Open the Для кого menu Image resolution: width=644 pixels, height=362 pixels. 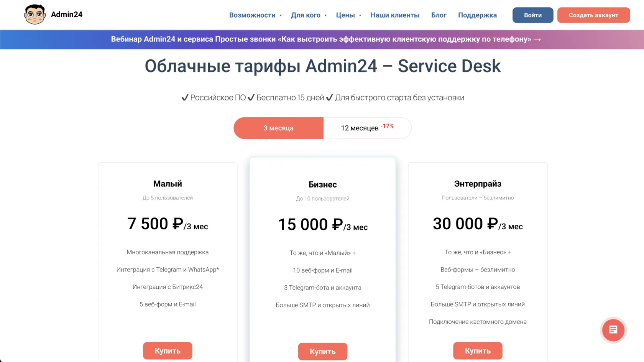pos(306,15)
